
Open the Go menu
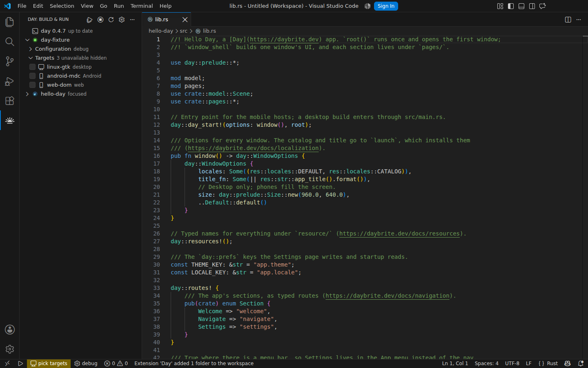click(x=104, y=6)
